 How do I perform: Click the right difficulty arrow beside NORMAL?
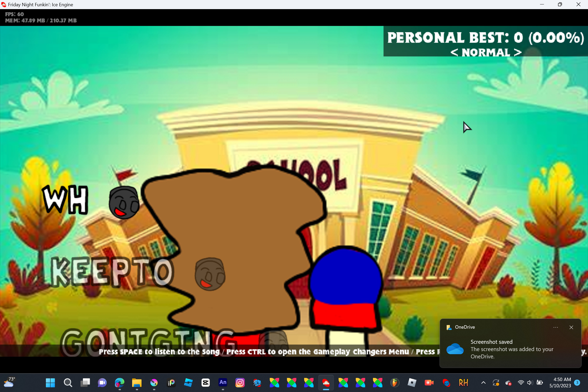[x=518, y=53]
